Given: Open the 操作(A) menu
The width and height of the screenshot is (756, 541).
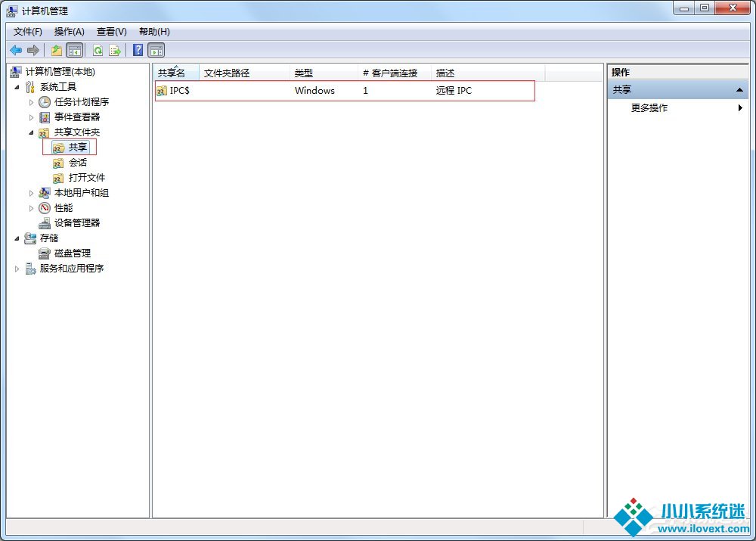Looking at the screenshot, I should coord(69,31).
